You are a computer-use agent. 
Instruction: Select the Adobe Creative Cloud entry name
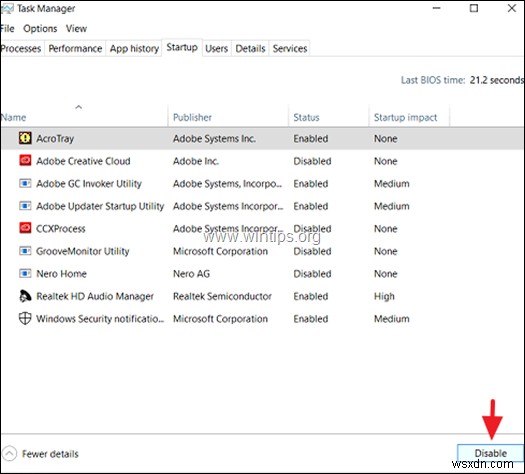click(x=83, y=161)
